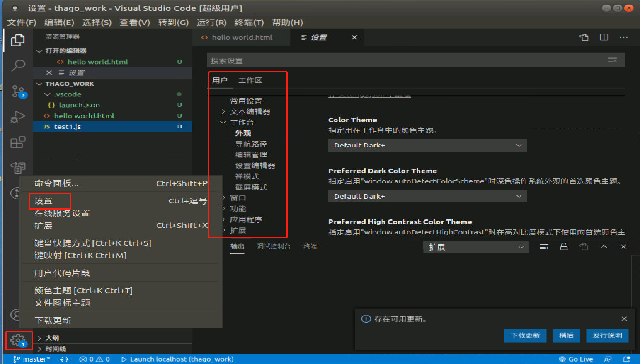Maximize the bottom panel with caret icon
Screen dimensions: 640x364
604,246
